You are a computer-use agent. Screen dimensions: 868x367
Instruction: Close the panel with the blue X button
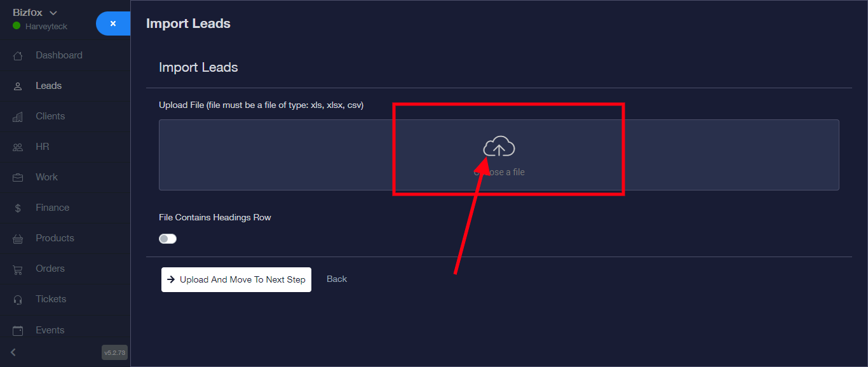(x=113, y=23)
